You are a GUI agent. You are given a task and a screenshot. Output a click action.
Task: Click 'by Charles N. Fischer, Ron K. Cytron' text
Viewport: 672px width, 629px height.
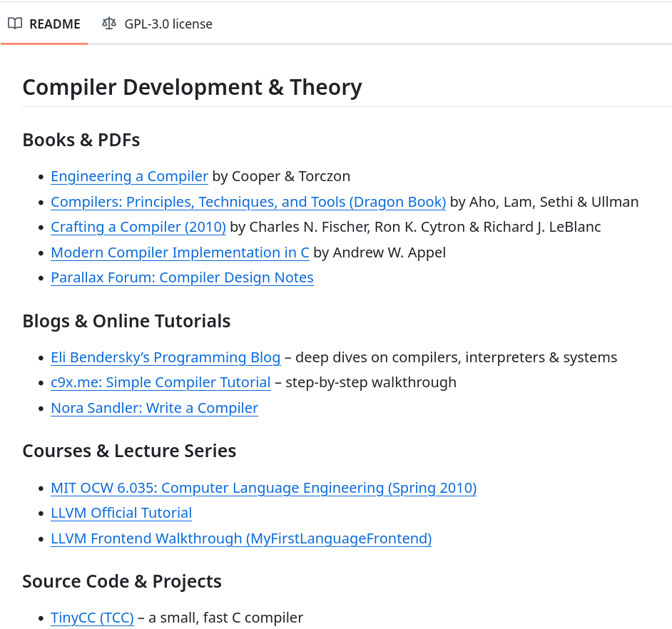coord(347,227)
